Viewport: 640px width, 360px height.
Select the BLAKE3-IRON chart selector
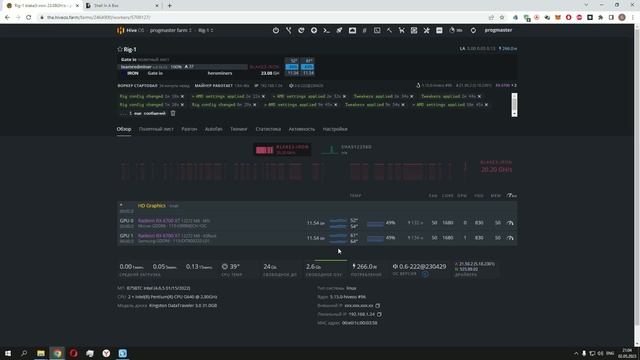(x=282, y=150)
